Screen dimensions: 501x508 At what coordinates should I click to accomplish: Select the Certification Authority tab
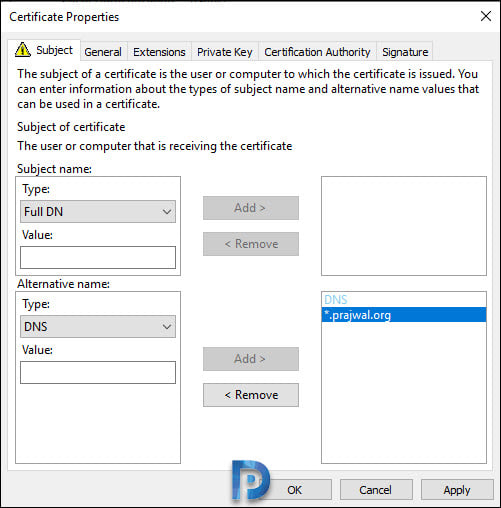click(x=317, y=52)
